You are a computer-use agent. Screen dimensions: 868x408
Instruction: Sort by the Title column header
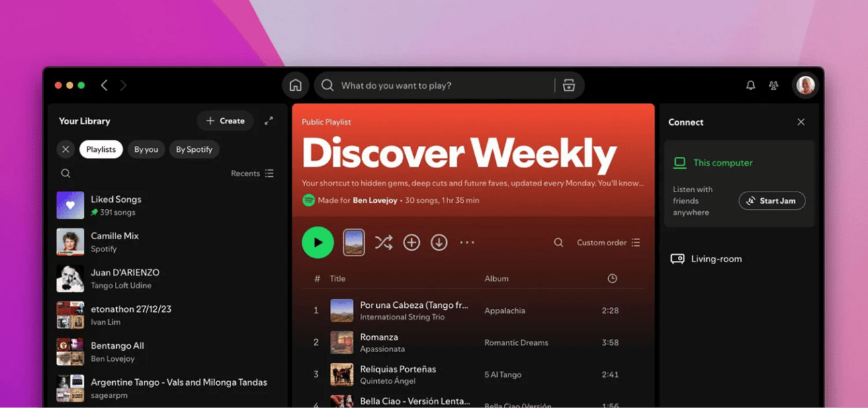tap(337, 278)
